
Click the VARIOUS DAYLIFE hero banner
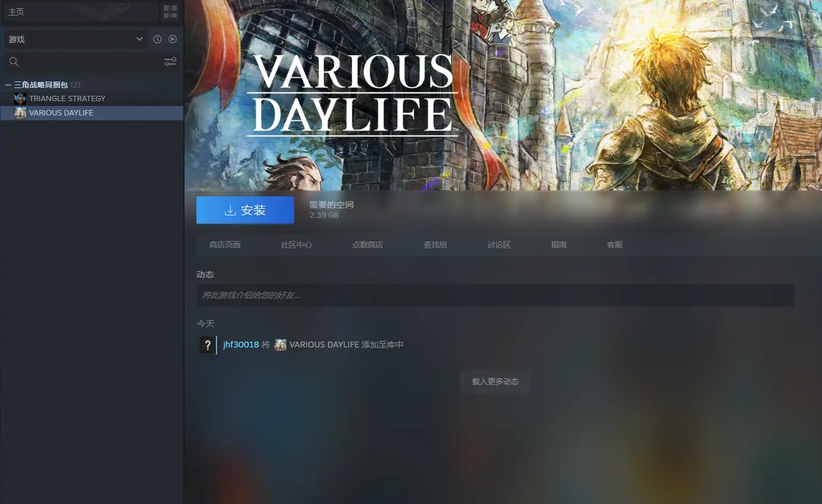click(503, 95)
